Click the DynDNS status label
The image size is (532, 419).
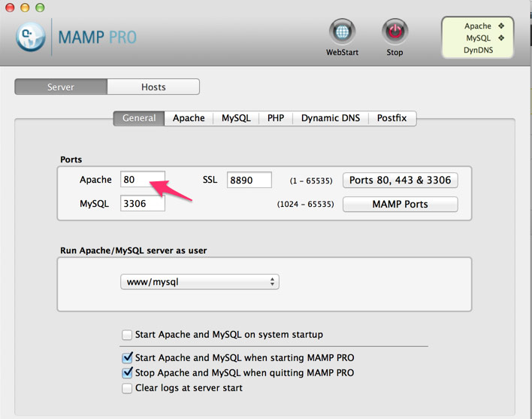(x=478, y=50)
